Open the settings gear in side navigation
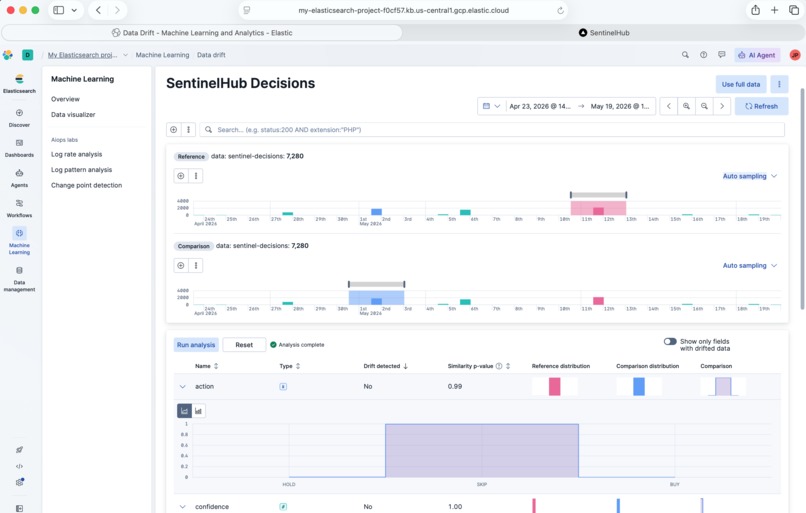Viewport: 806px width, 513px height. 20,482
